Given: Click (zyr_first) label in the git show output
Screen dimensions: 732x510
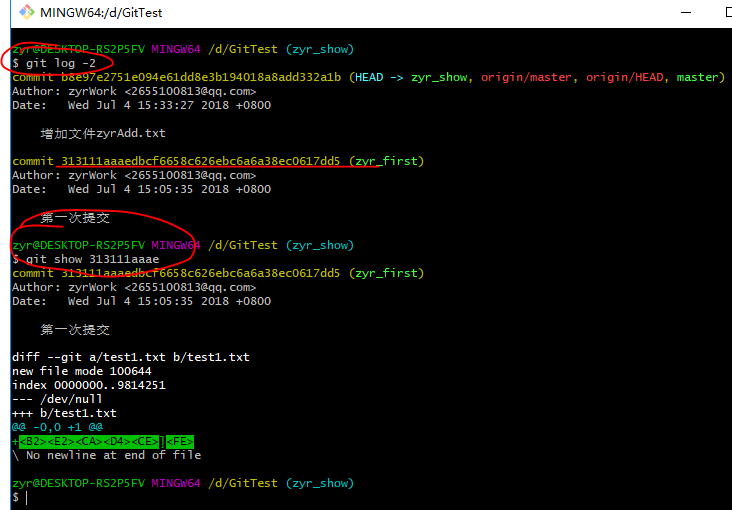Looking at the screenshot, I should pos(387,273).
